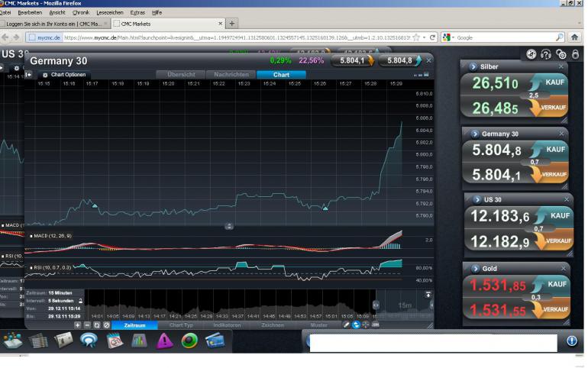Switch to the Nachrichten tab
The height and width of the screenshot is (368, 588).
click(231, 75)
